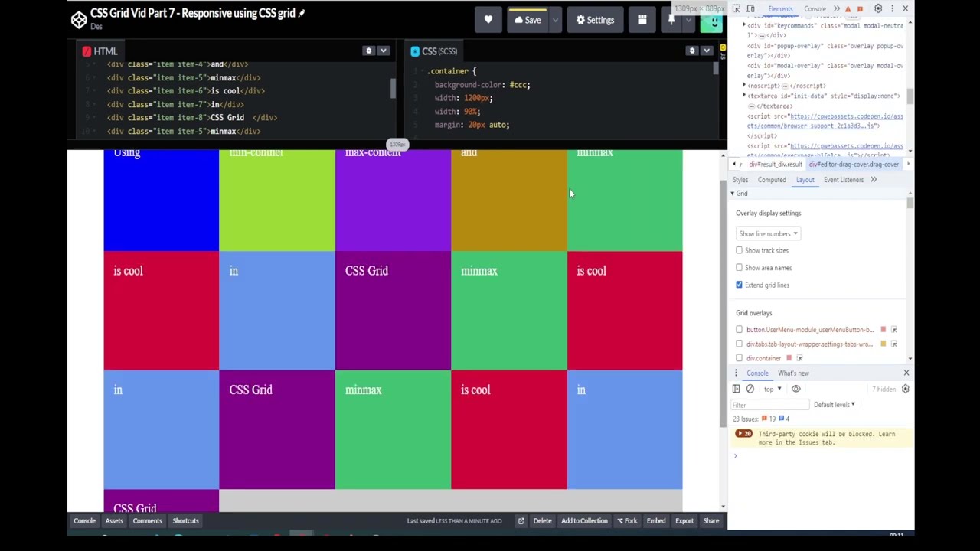The height and width of the screenshot is (551, 980).
Task: Enable Show track sizes checkbox
Action: 739,250
